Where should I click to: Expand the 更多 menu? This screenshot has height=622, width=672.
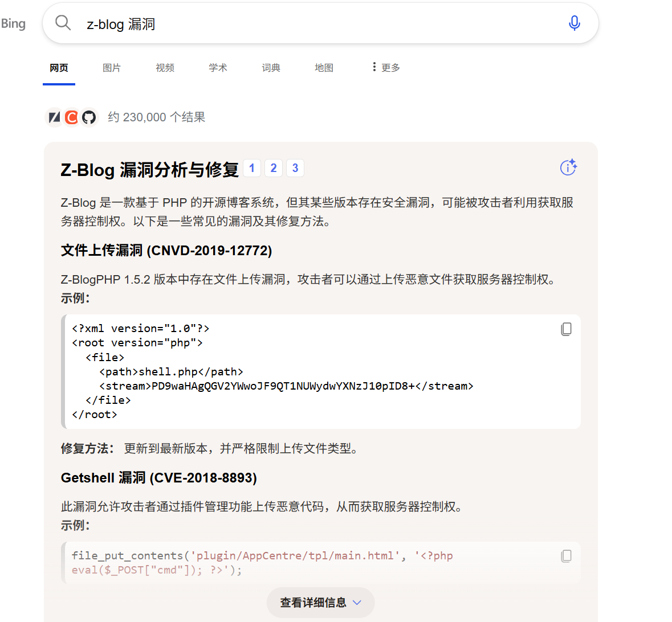pos(386,67)
